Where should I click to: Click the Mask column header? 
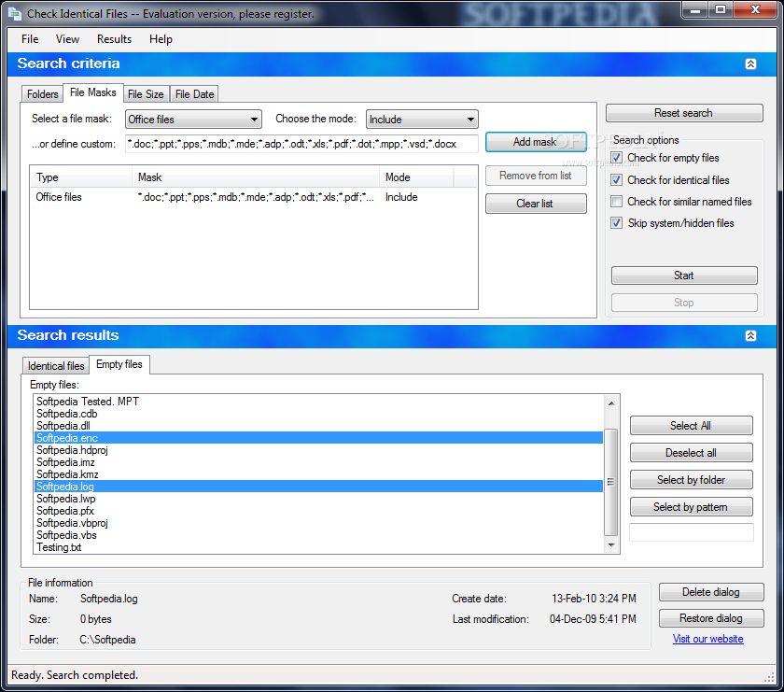tap(256, 177)
